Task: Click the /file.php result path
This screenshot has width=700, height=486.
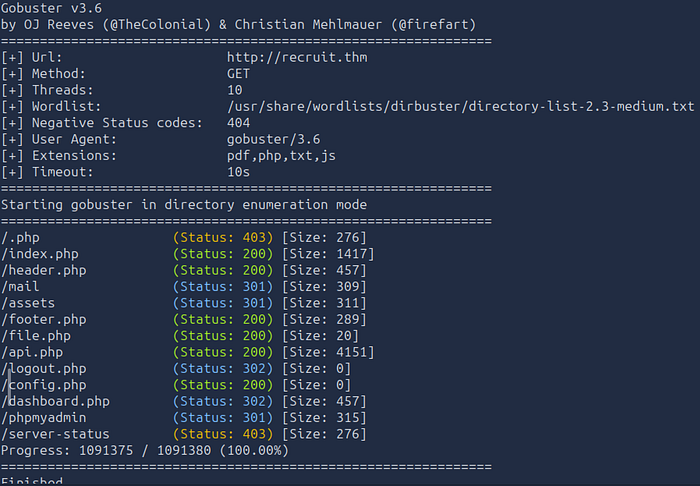Action: [36, 336]
